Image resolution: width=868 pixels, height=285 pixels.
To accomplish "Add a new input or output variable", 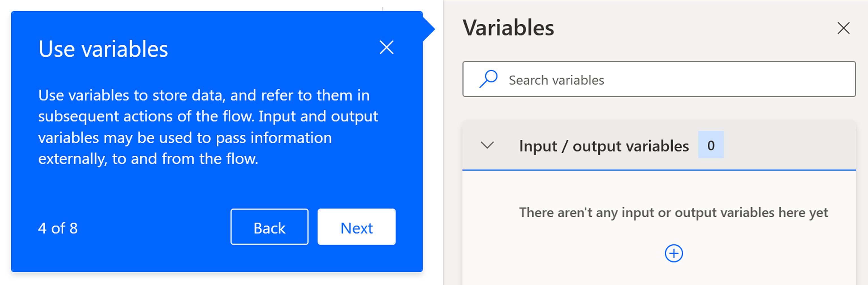I will point(674,253).
